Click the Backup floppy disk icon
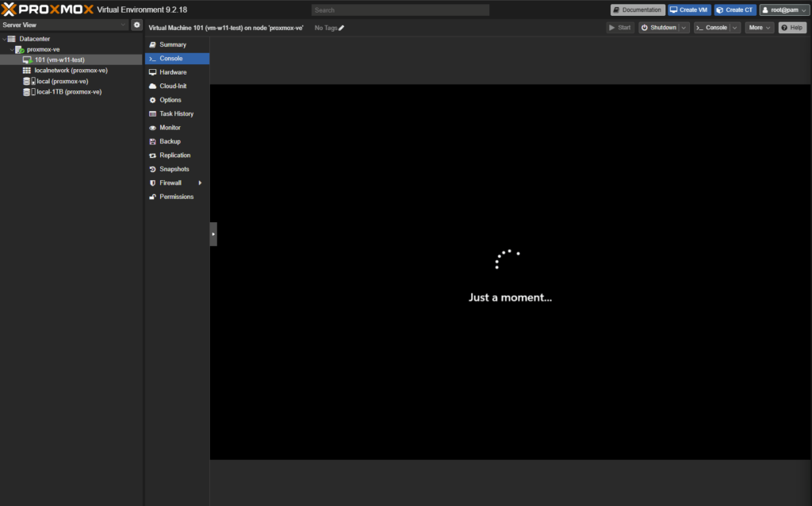Viewport: 812px width, 506px height. (153, 141)
